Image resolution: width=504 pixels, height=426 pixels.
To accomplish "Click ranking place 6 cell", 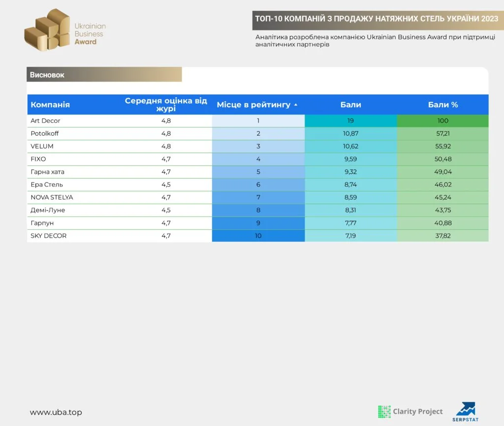I will coord(258,185).
